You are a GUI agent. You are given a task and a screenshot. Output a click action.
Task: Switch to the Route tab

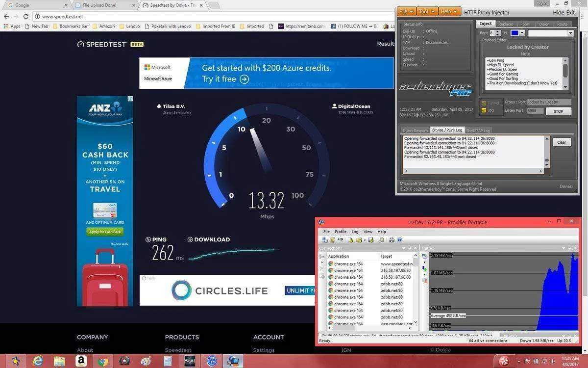coord(563,24)
